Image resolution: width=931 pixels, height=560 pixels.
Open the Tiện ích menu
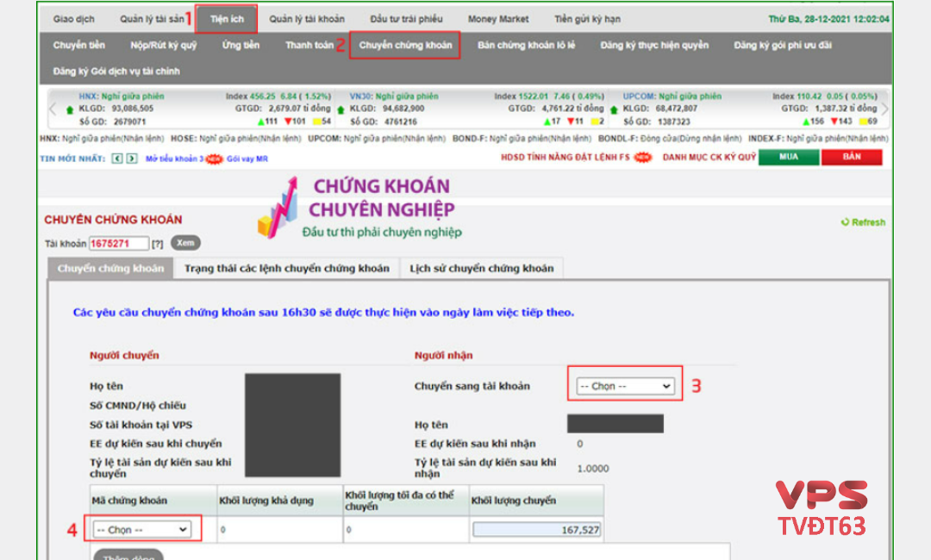tap(227, 19)
